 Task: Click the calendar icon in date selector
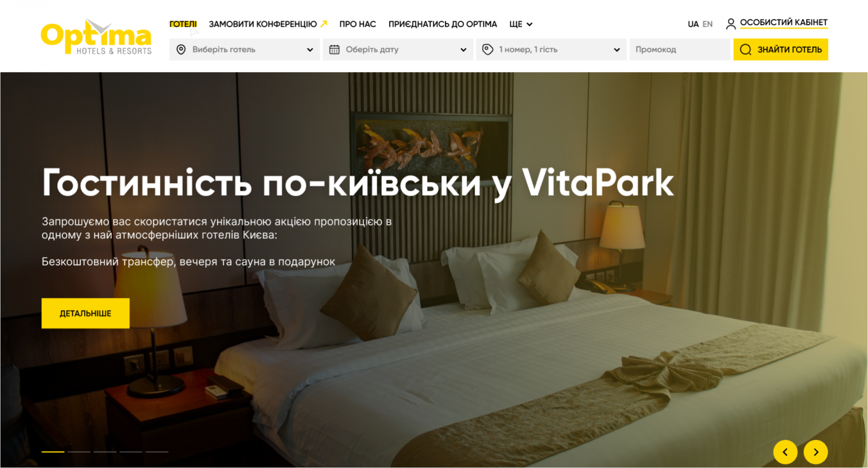tap(334, 50)
